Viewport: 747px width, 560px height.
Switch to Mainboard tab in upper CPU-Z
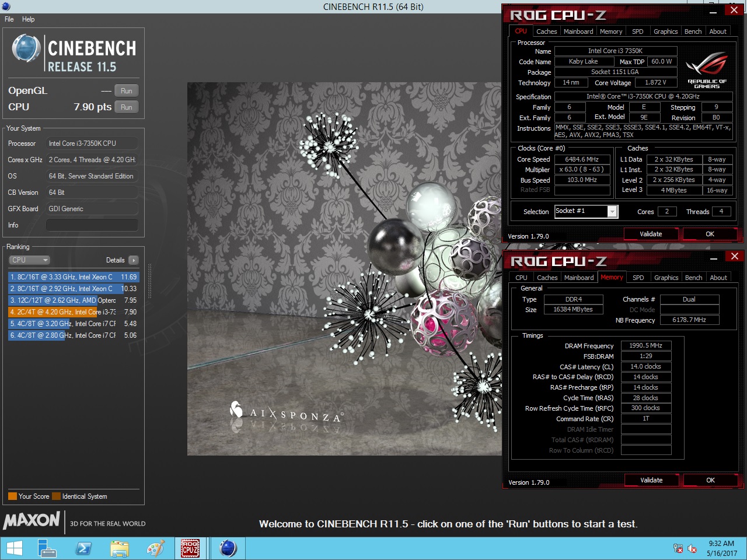pos(578,32)
